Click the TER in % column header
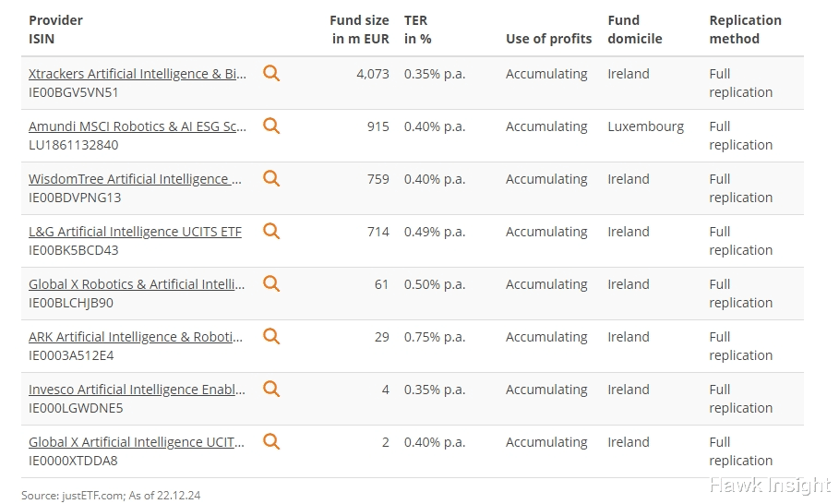 pyautogui.click(x=418, y=30)
